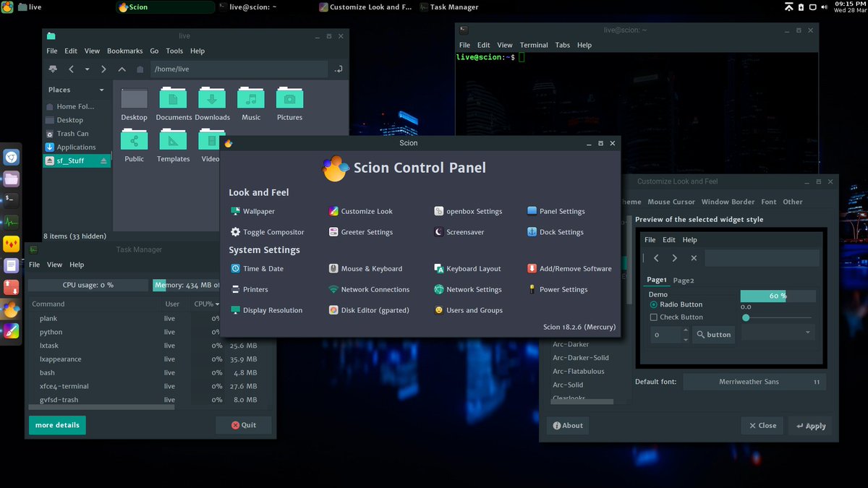Open Network Connections entry
This screenshot has width=868, height=488.
pos(369,289)
